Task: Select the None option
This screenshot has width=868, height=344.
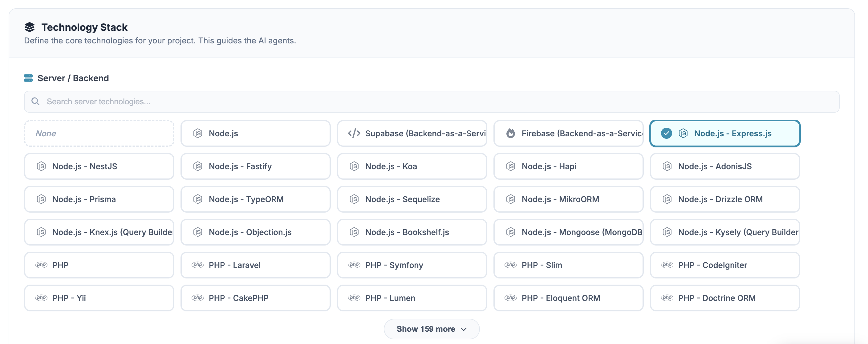Action: point(99,133)
